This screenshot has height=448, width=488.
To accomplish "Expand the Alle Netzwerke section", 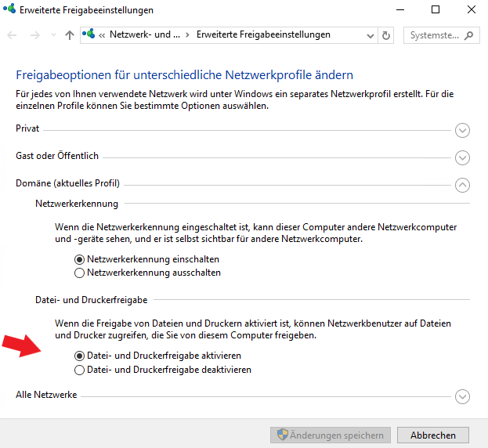I will click(462, 396).
